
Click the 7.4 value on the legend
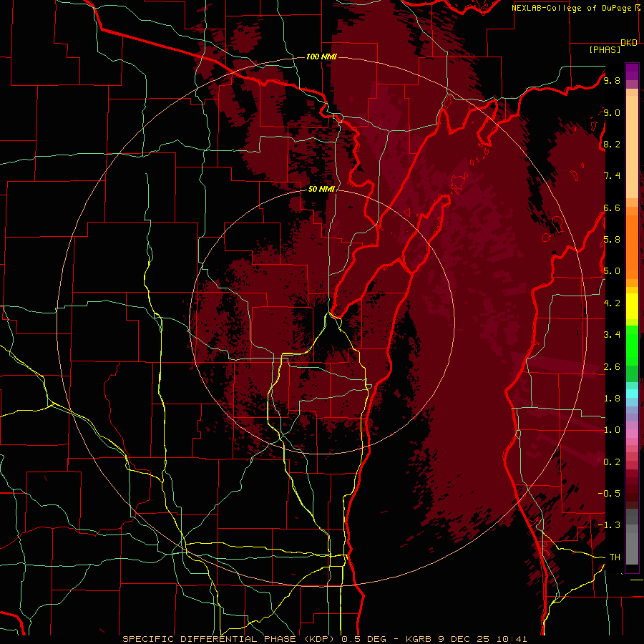coord(612,176)
